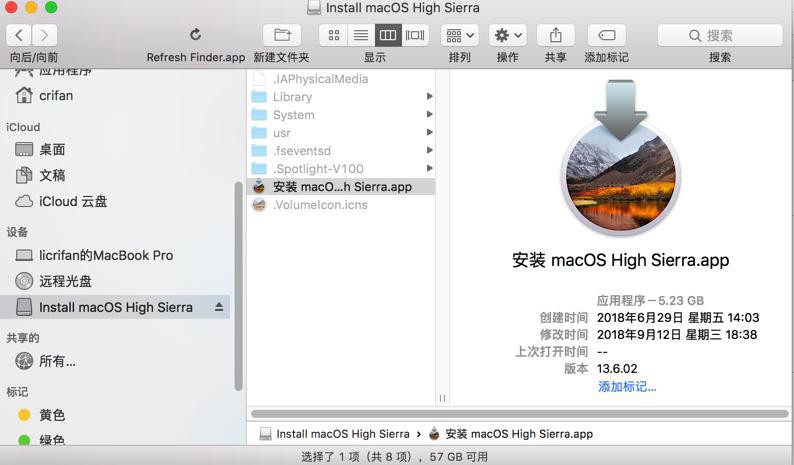
Task: Click the Library folder icon
Action: click(259, 96)
